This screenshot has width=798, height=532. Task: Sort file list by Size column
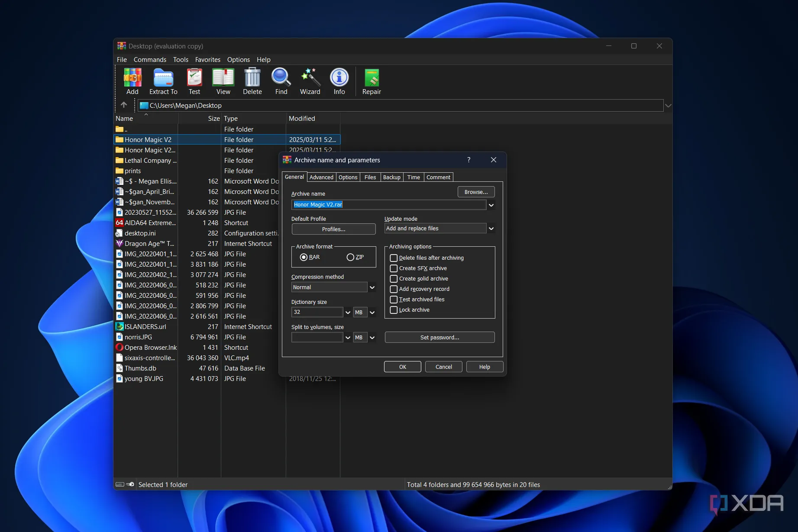[200, 118]
